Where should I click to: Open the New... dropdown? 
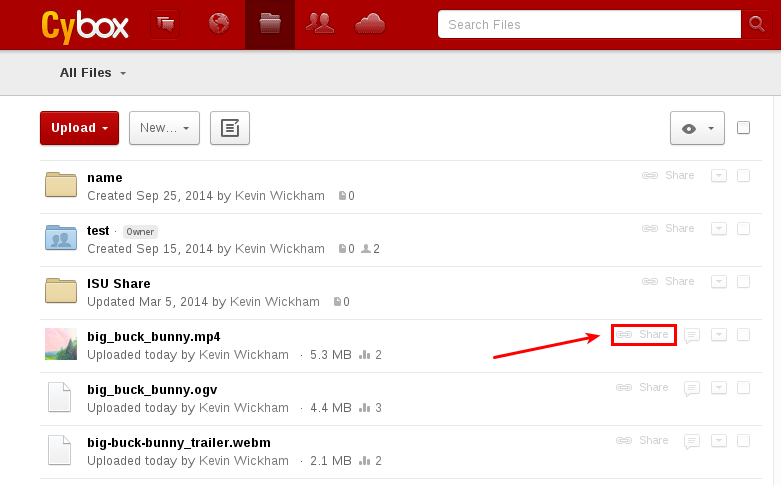[x=164, y=128]
